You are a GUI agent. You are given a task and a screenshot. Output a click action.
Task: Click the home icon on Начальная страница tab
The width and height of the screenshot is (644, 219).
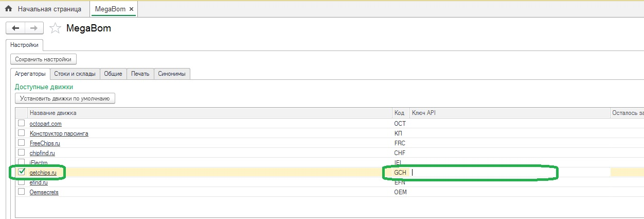[x=8, y=9]
